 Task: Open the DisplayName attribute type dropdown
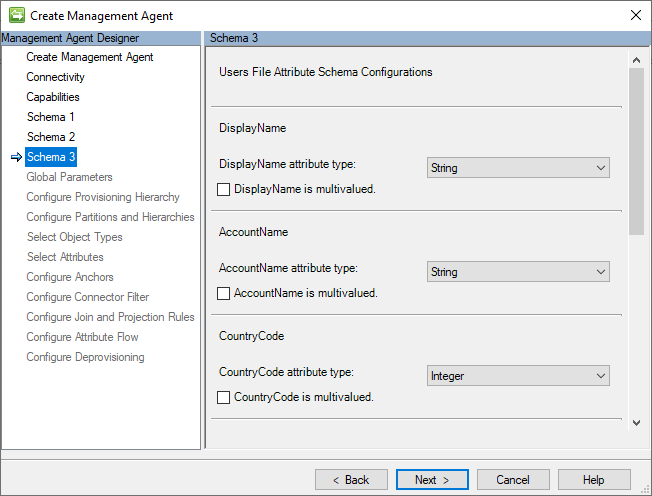tap(518, 168)
